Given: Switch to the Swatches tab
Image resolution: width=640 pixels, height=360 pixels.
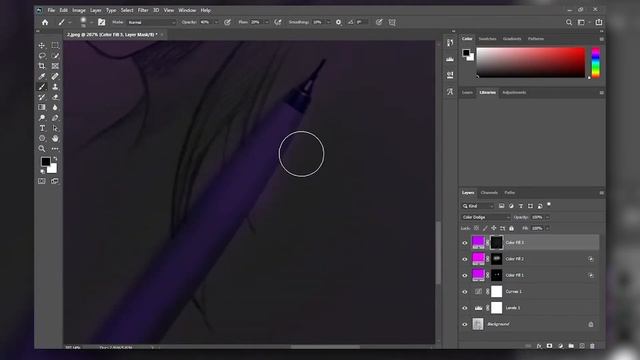Looking at the screenshot, I should pos(487,39).
